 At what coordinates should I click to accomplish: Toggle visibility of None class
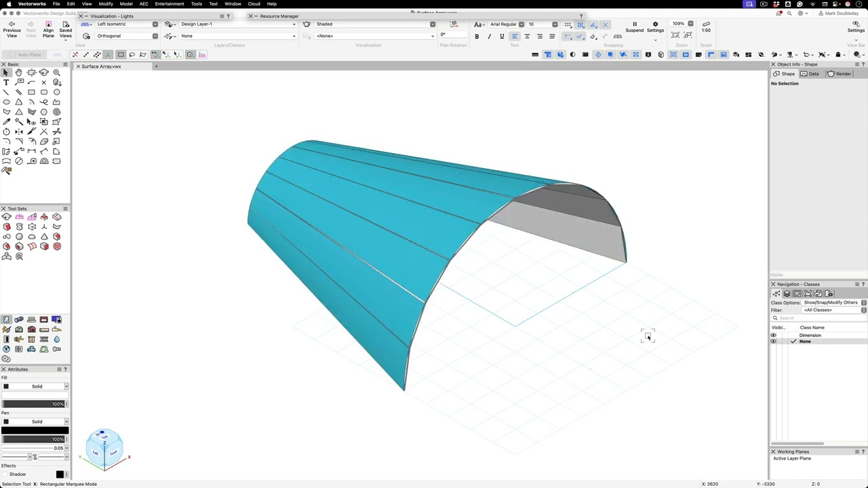pyautogui.click(x=773, y=341)
